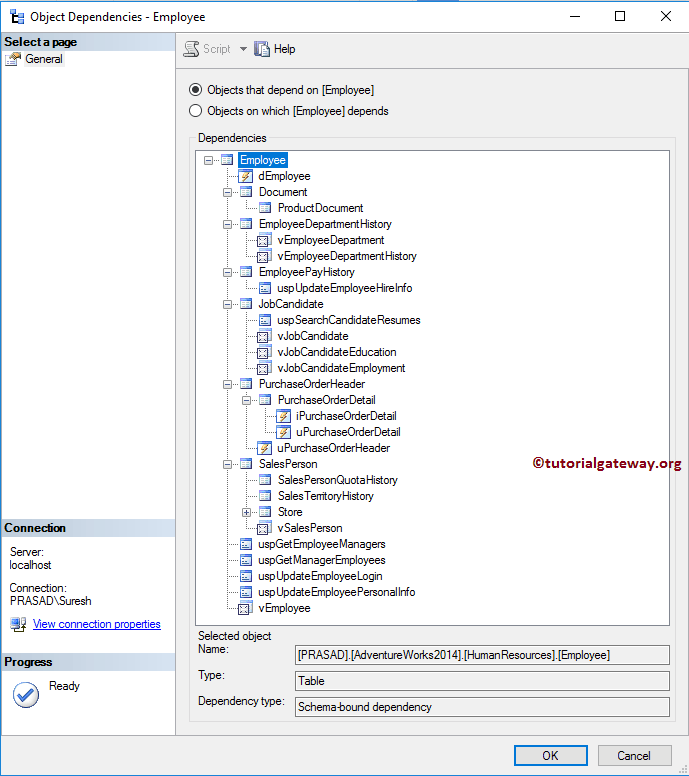Click the ProductDocument table icon
The image size is (689, 776).
click(265, 208)
